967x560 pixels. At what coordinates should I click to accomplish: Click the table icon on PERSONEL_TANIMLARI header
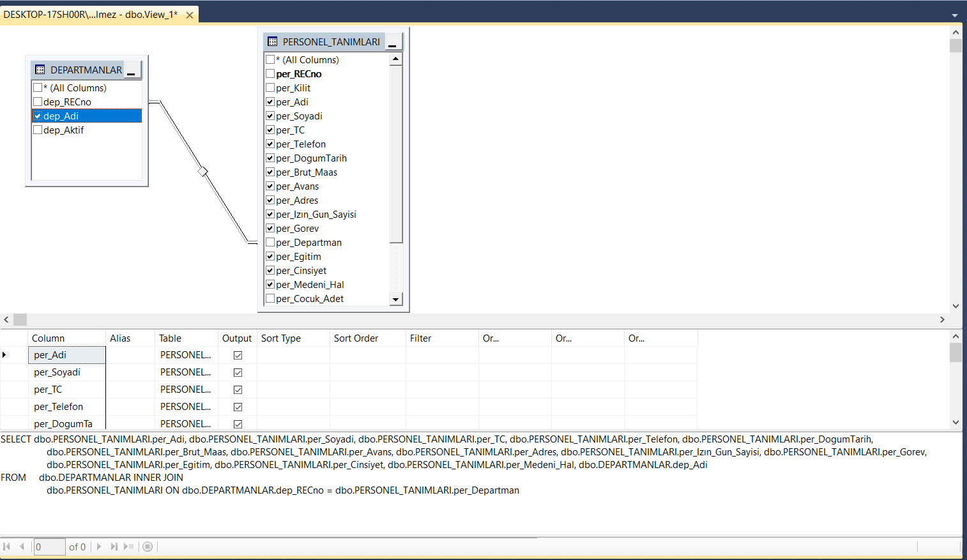274,40
